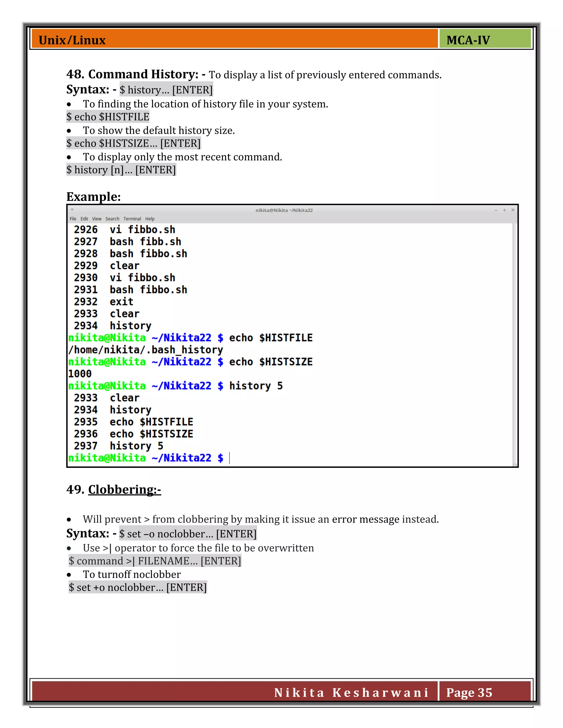Maximize the terminal window with plus icon

[x=504, y=210]
